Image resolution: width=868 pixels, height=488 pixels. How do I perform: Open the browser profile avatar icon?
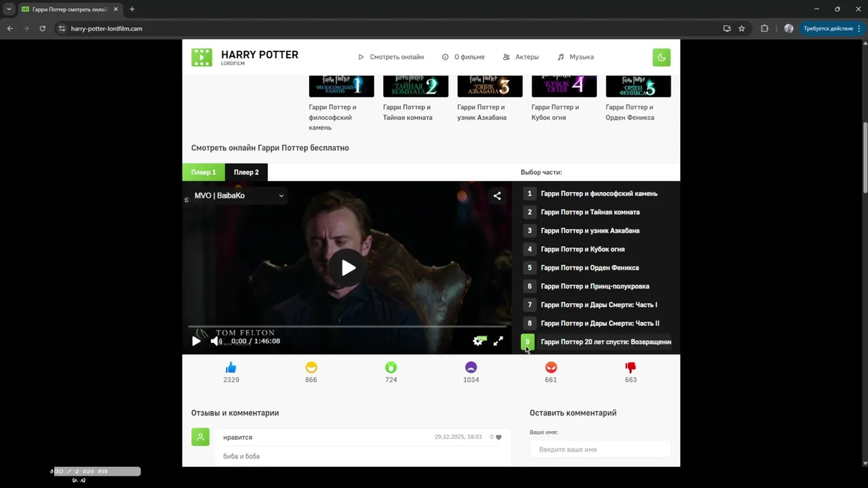tap(789, 28)
